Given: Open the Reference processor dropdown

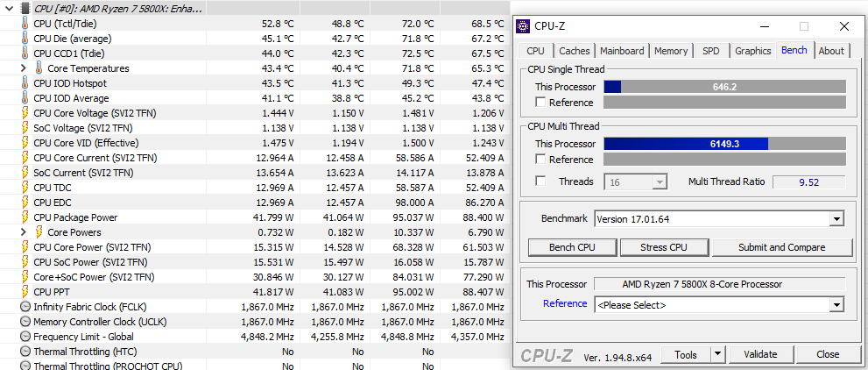Looking at the screenshot, I should (x=836, y=304).
